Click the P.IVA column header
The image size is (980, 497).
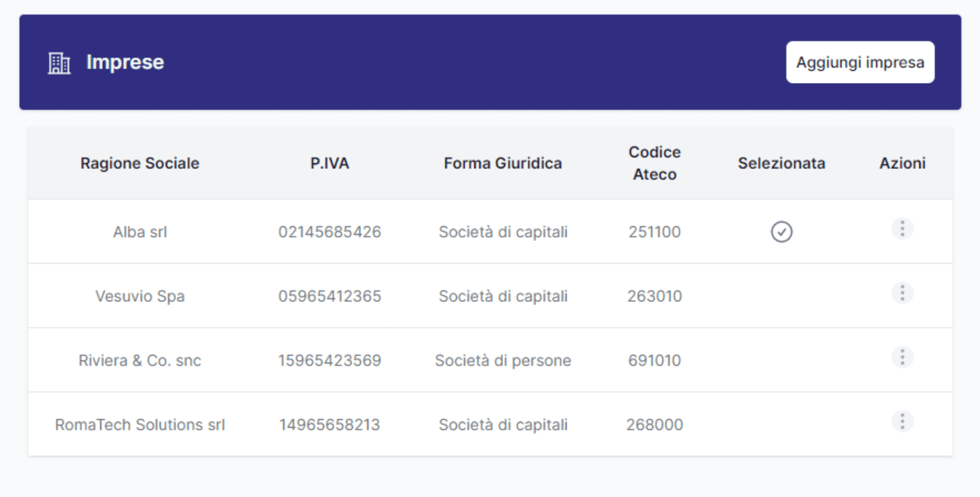click(x=330, y=163)
